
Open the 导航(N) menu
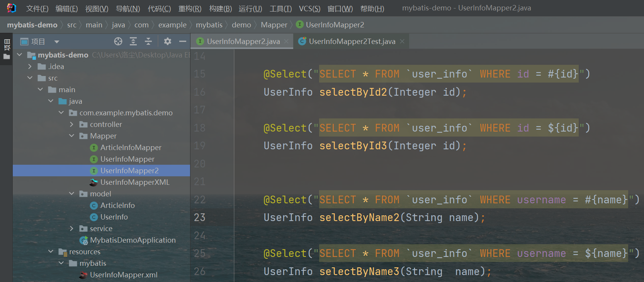(128, 8)
